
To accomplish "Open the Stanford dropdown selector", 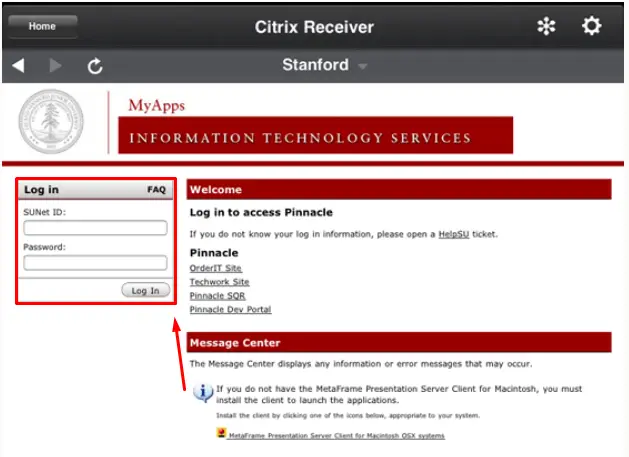I will click(324, 65).
